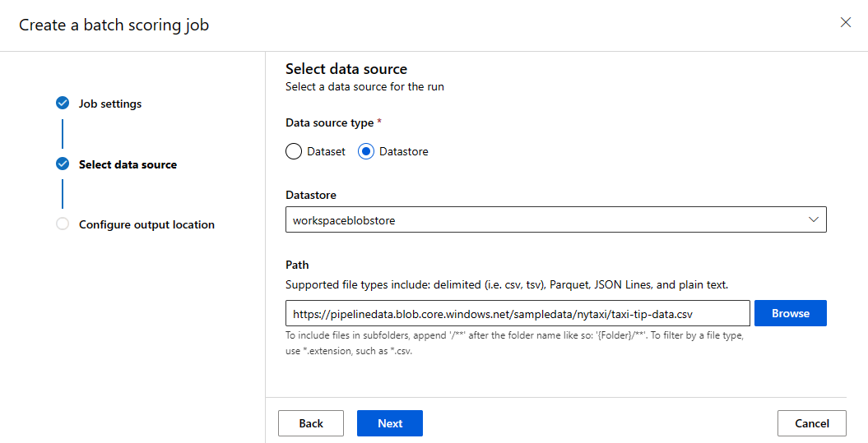This screenshot has height=443, width=868.
Task: Cancel the batch scoring job creation
Action: click(811, 423)
